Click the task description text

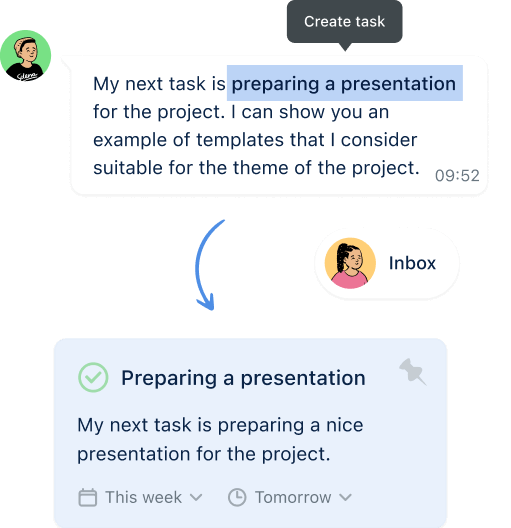(220, 439)
